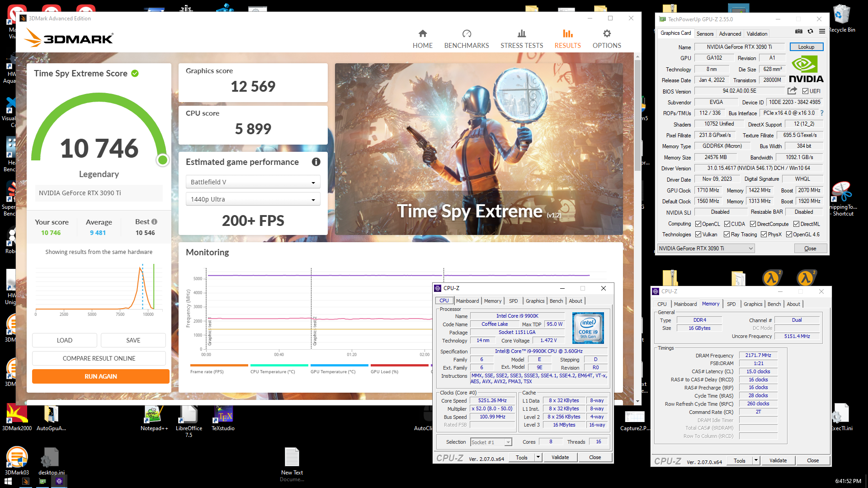The width and height of the screenshot is (868, 488).
Task: Open the Mainboard tab in front CPU-Z window
Action: (467, 301)
